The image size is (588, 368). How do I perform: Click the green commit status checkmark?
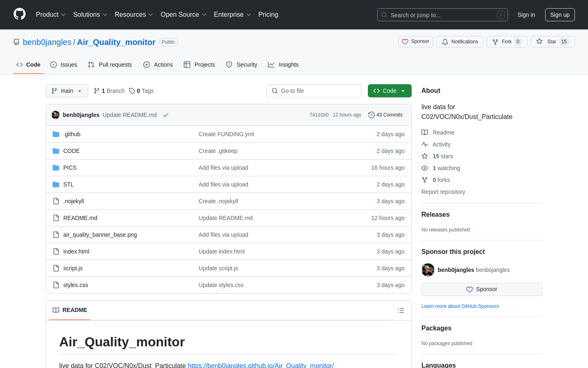pyautogui.click(x=166, y=115)
